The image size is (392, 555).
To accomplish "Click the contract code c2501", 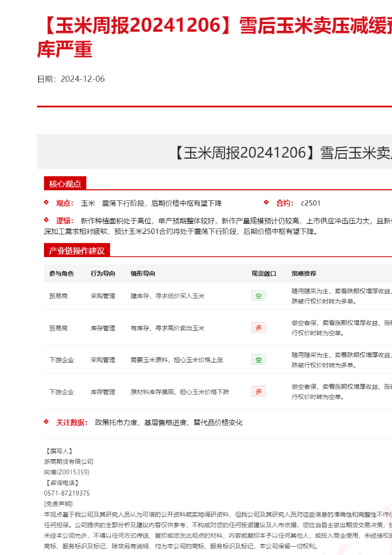I will point(310,203).
